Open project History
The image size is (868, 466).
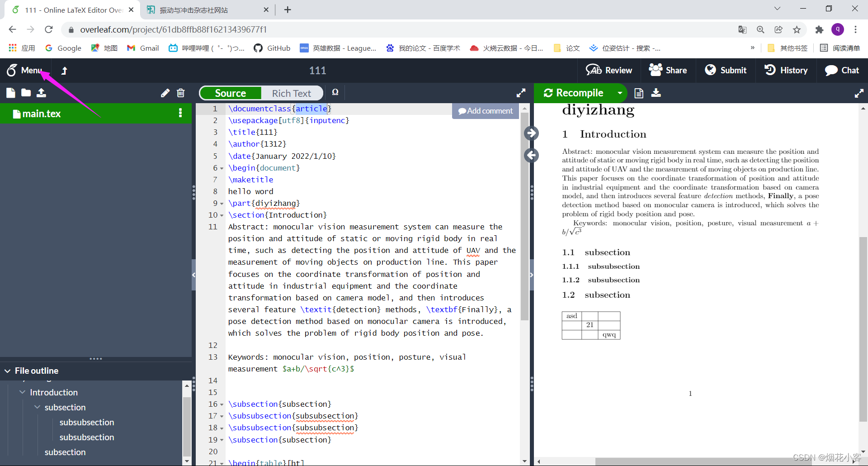(x=786, y=70)
